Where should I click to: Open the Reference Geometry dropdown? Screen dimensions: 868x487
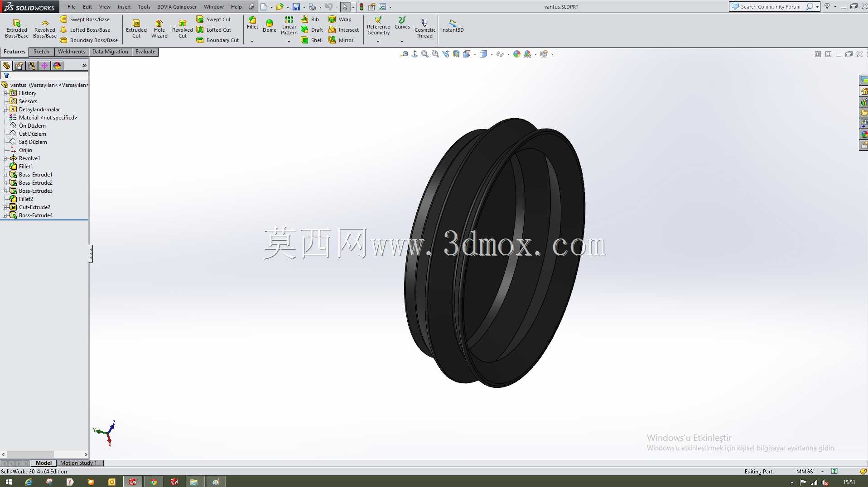(378, 42)
